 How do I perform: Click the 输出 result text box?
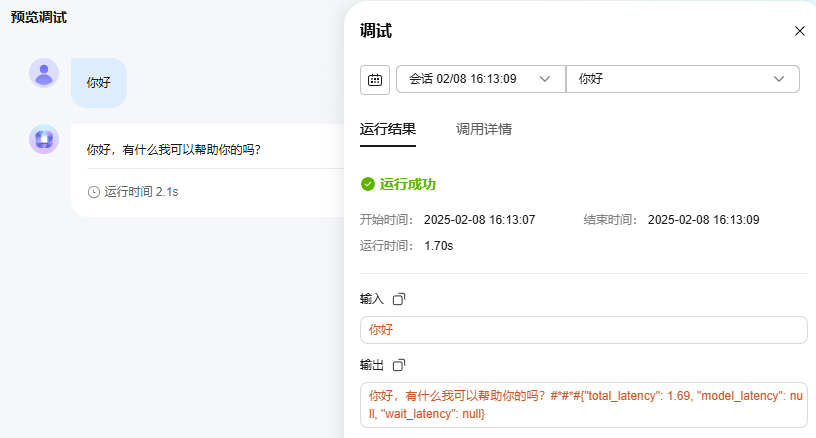(x=583, y=404)
